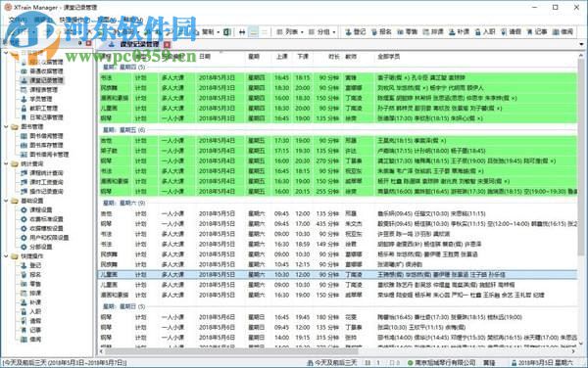
Task: Sort by the 上课 column header
Action: pos(281,57)
